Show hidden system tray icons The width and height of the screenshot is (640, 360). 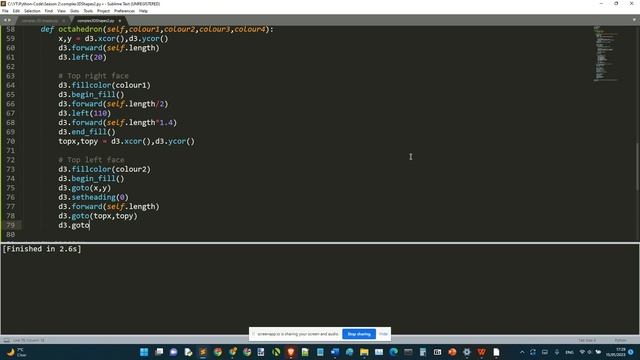tap(522, 352)
